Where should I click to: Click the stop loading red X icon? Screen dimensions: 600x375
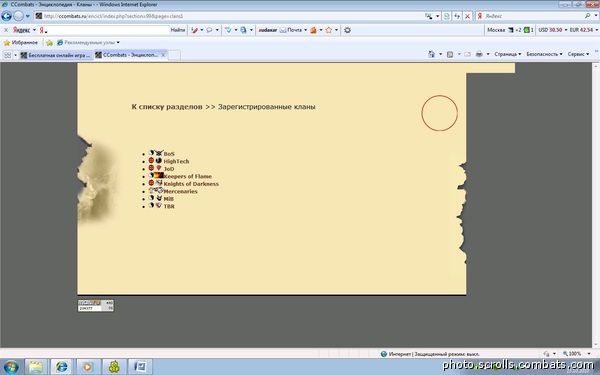coord(467,16)
